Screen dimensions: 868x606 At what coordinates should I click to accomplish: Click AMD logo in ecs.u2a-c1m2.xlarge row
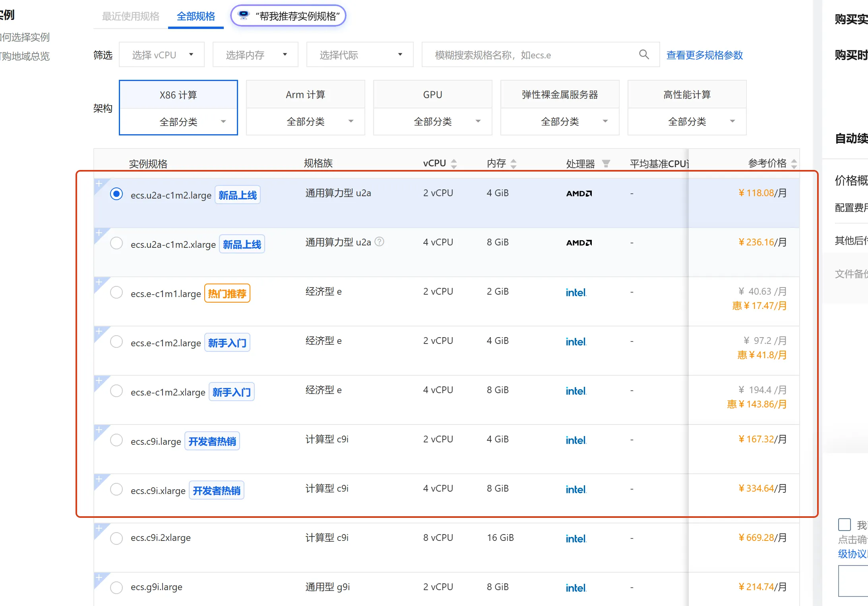579,243
